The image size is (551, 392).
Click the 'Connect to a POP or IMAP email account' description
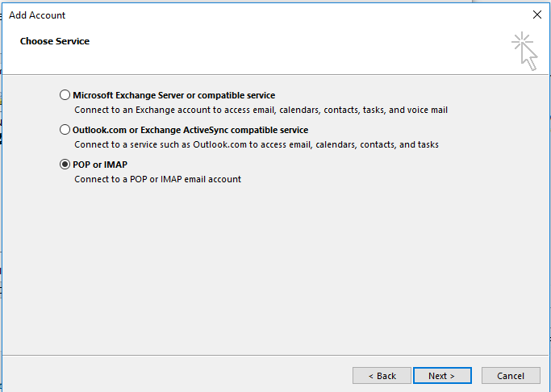[x=158, y=179]
